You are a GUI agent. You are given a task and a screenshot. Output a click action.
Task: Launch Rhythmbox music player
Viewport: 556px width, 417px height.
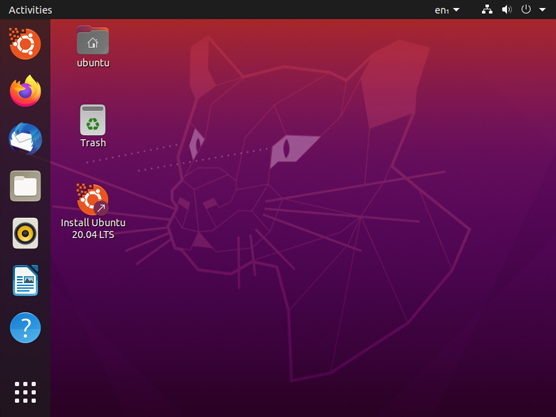(x=25, y=233)
